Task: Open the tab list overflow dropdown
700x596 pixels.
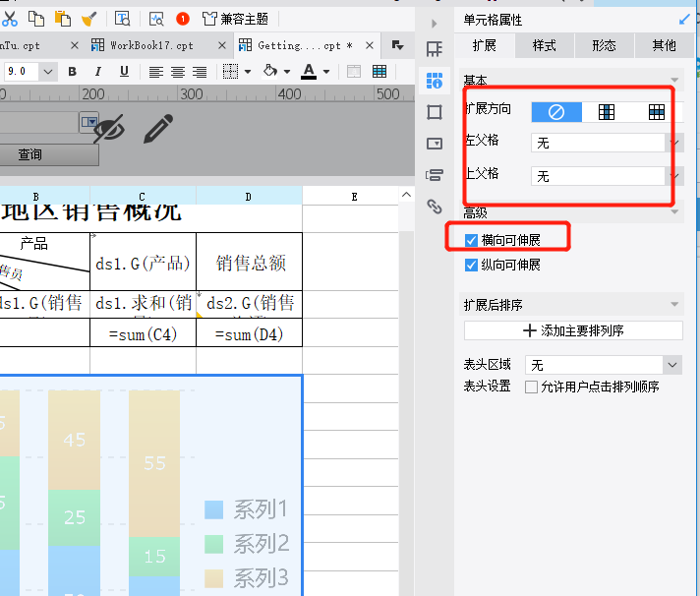Action: tap(397, 45)
